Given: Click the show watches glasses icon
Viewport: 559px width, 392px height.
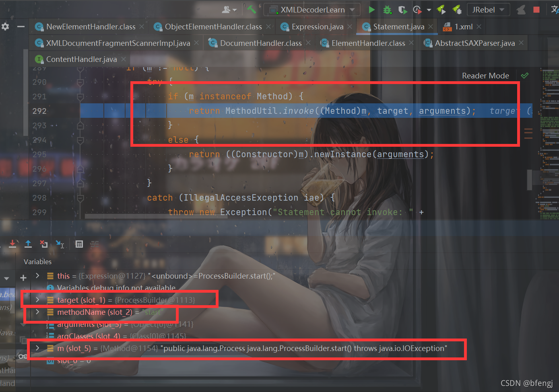Looking at the screenshot, I should tap(23, 356).
